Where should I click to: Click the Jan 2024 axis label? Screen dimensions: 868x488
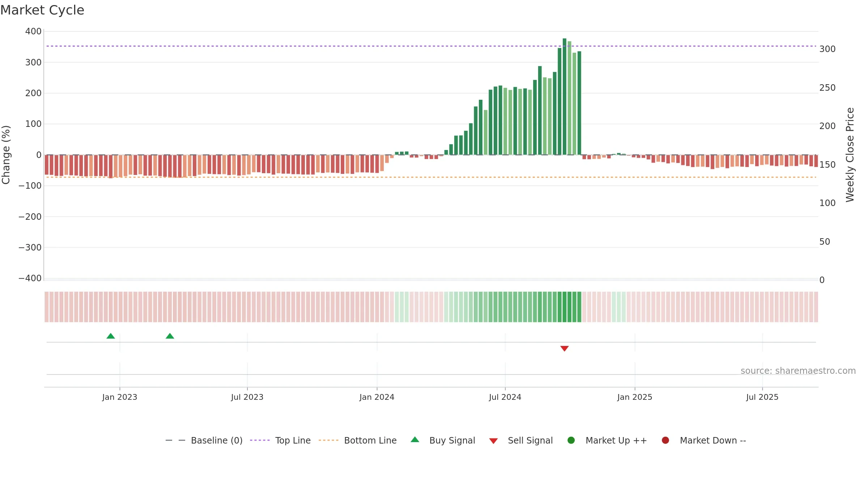point(377,397)
